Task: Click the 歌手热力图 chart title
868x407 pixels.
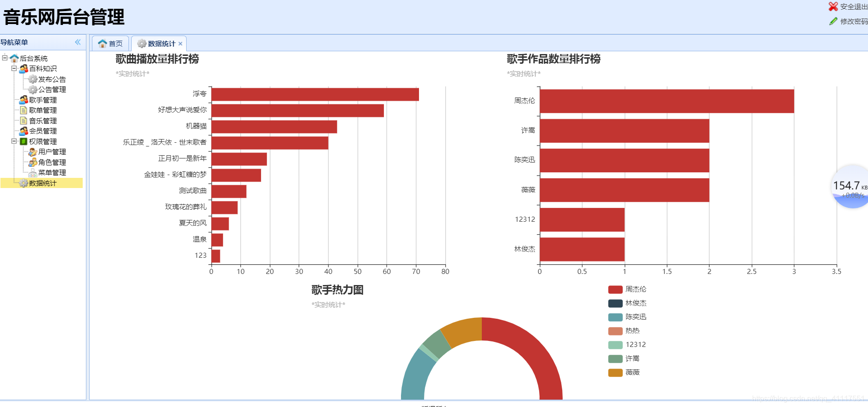Action: click(x=337, y=290)
